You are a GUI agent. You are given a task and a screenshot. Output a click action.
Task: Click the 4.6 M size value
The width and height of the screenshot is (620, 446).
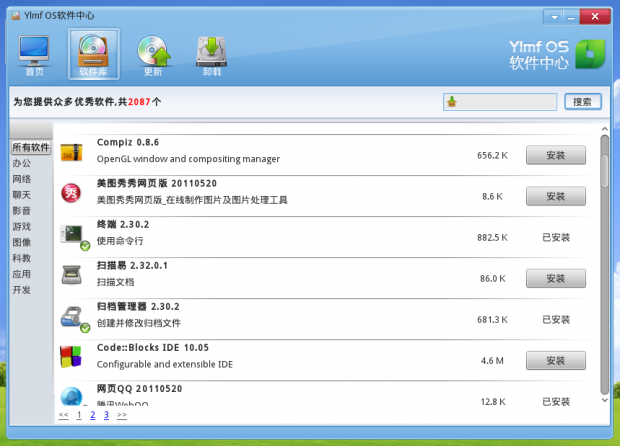coord(492,361)
